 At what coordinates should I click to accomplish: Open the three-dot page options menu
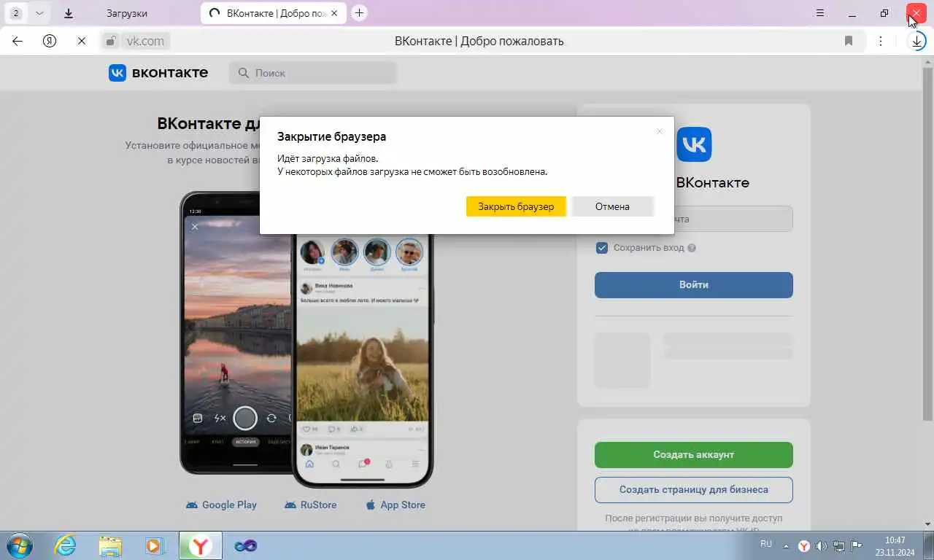coord(881,41)
